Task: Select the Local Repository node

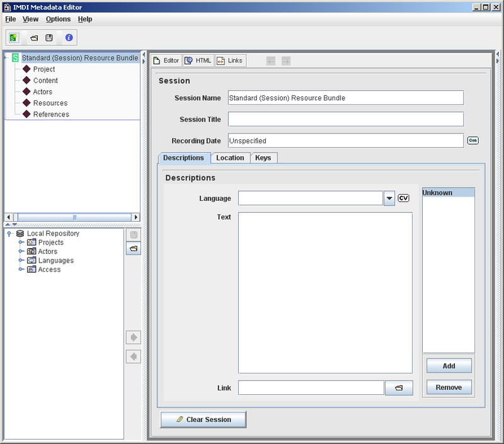Action: pyautogui.click(x=53, y=233)
